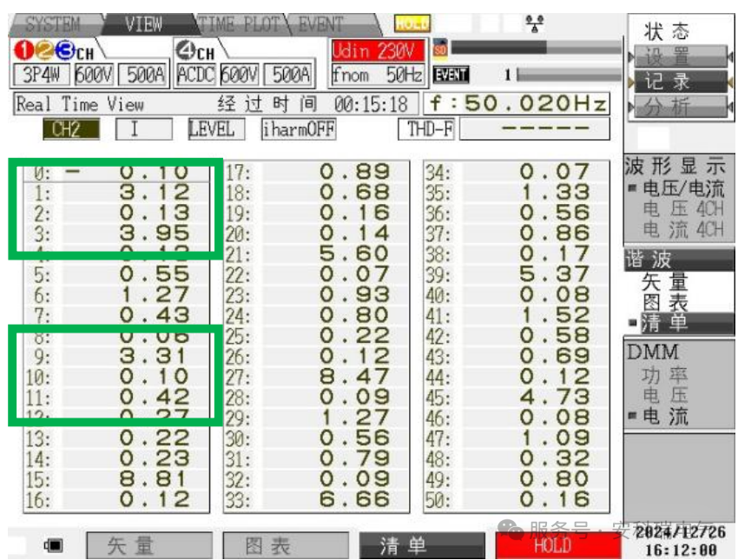Click the 矢量 button in bottom bar
Image resolution: width=738 pixels, height=560 pixels.
tap(149, 545)
